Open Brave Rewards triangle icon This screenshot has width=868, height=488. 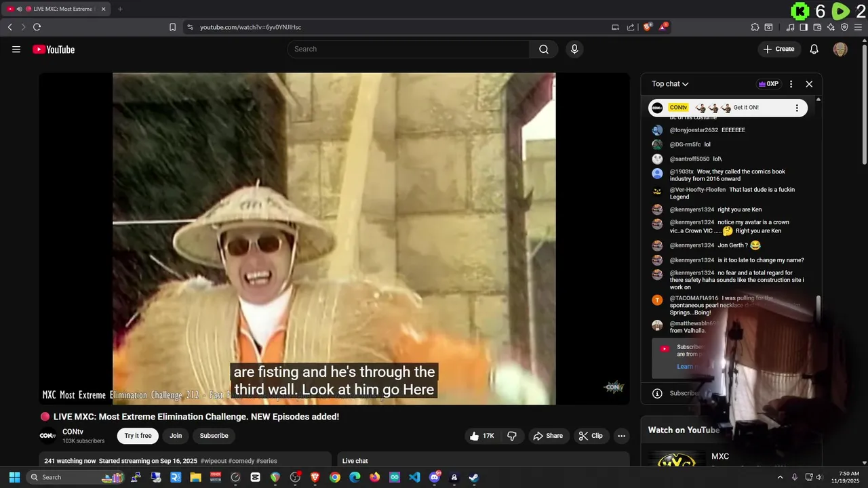tap(664, 27)
